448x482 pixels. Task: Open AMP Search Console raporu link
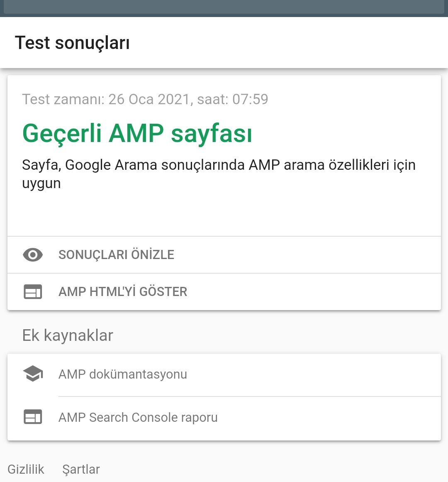[224, 418]
